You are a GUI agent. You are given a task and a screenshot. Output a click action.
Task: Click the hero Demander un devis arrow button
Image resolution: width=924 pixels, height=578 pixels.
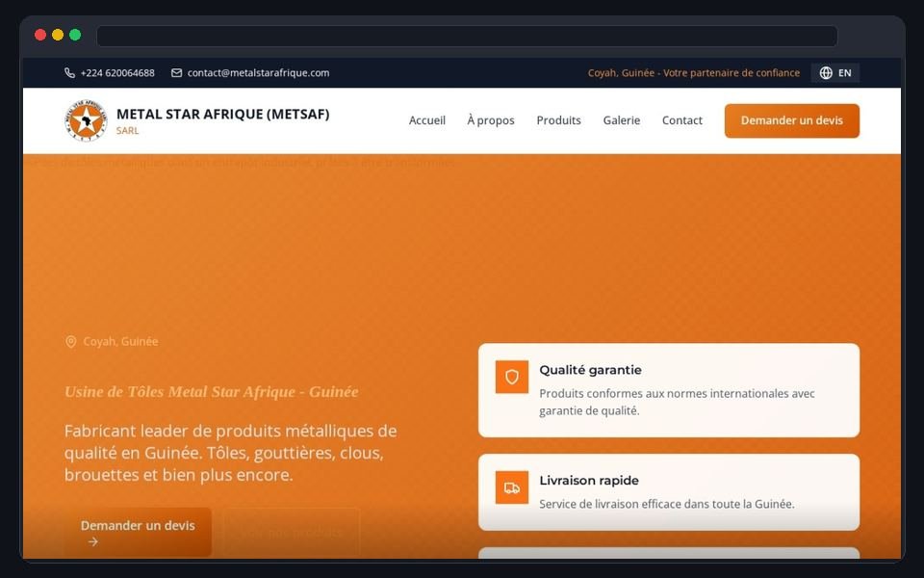point(138,533)
